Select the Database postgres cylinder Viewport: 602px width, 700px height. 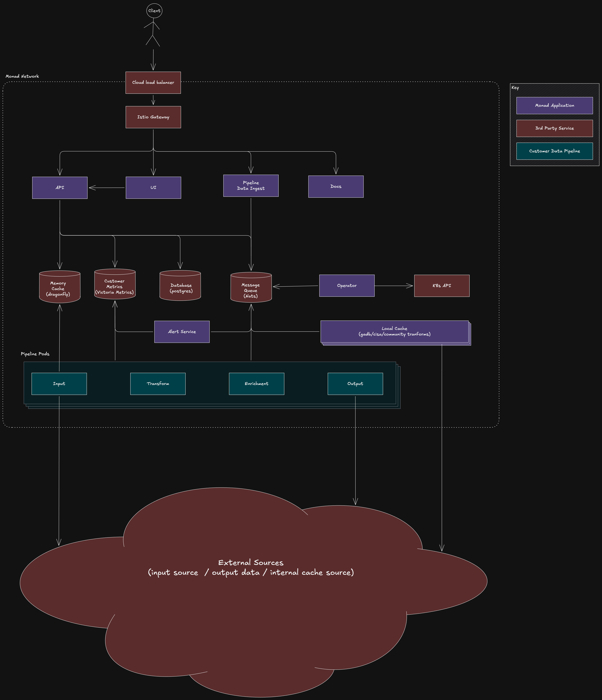(180, 285)
